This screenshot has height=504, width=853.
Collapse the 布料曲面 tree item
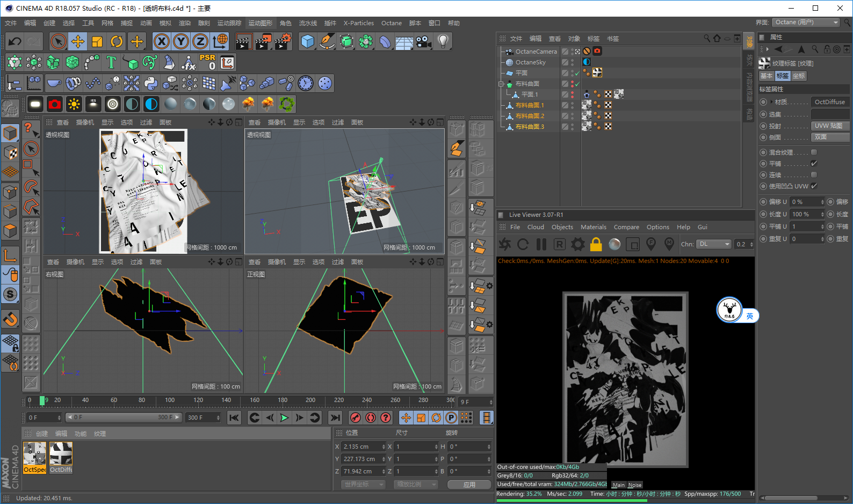click(501, 84)
